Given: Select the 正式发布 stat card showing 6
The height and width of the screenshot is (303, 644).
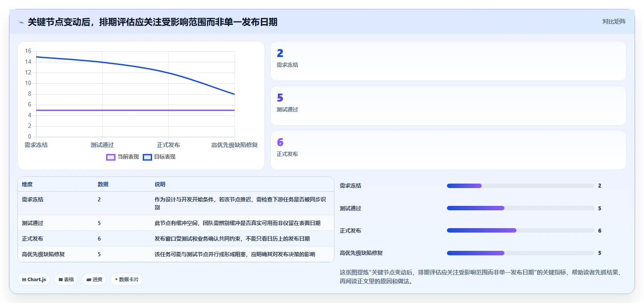Looking at the screenshot, I should point(448,150).
